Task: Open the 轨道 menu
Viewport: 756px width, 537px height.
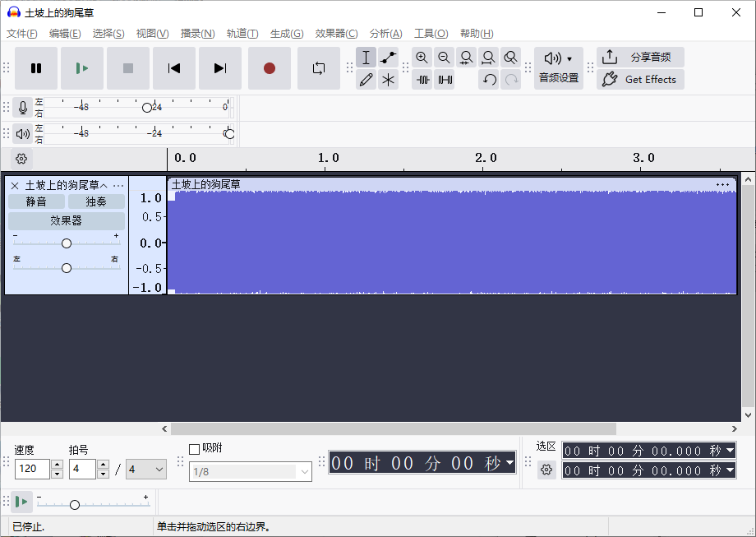Action: point(241,34)
